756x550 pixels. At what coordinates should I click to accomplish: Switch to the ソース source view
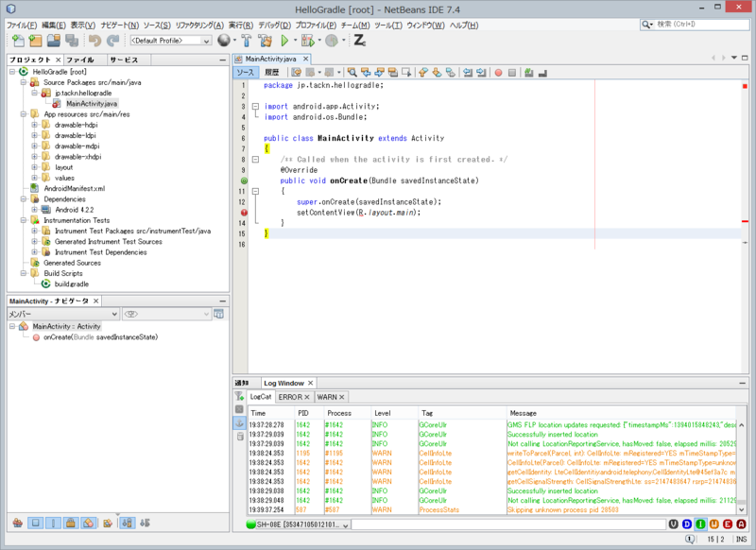pyautogui.click(x=246, y=73)
